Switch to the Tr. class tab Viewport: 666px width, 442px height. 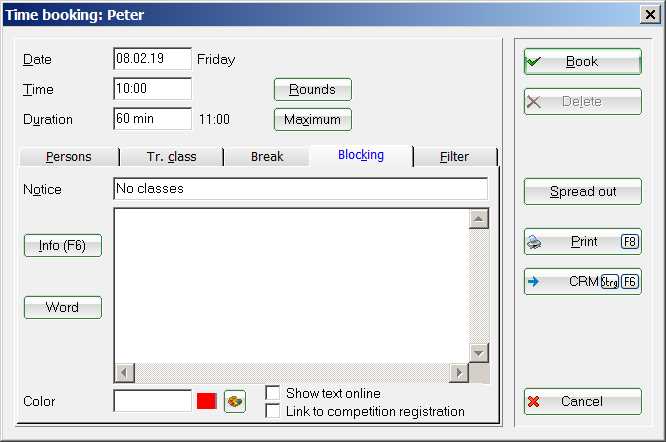point(172,157)
